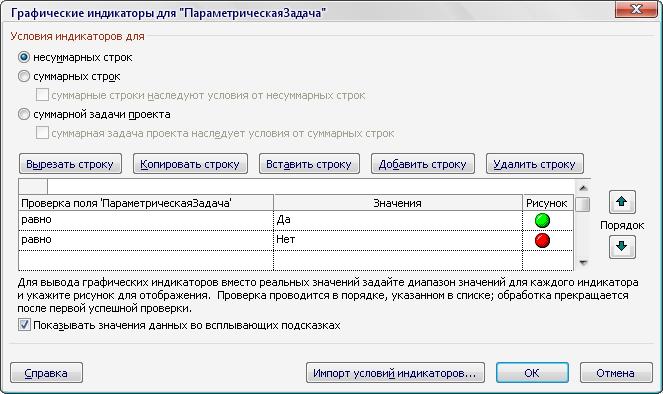Close the dialog with the X button

tap(636, 8)
